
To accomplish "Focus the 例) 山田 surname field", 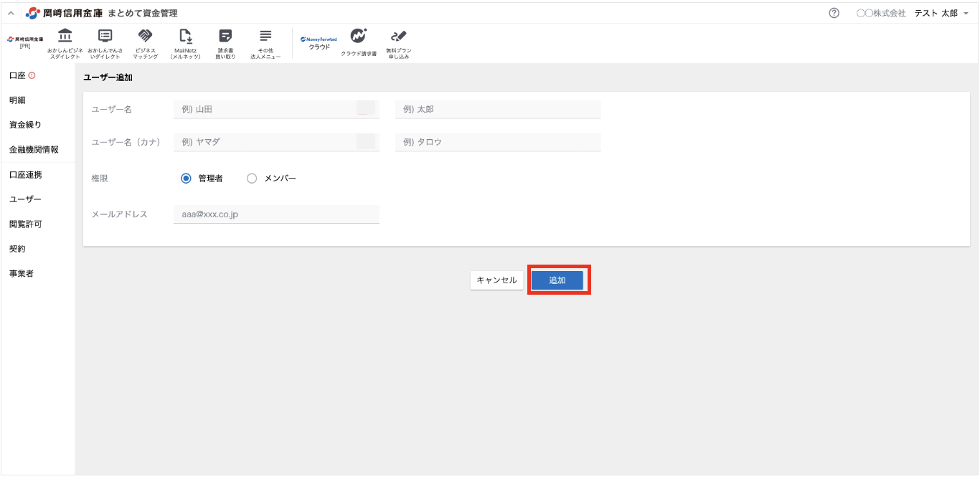I will pyautogui.click(x=276, y=109).
